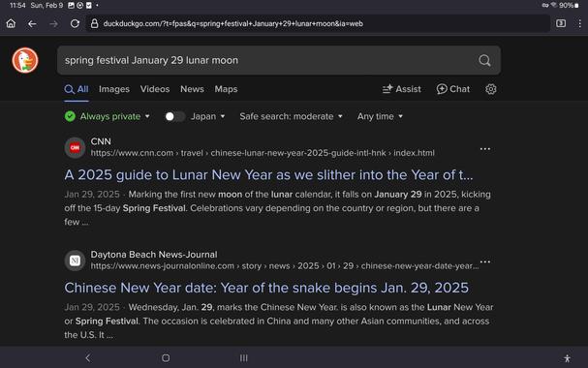
Task: Click the CNN favicon icon
Action: click(75, 147)
